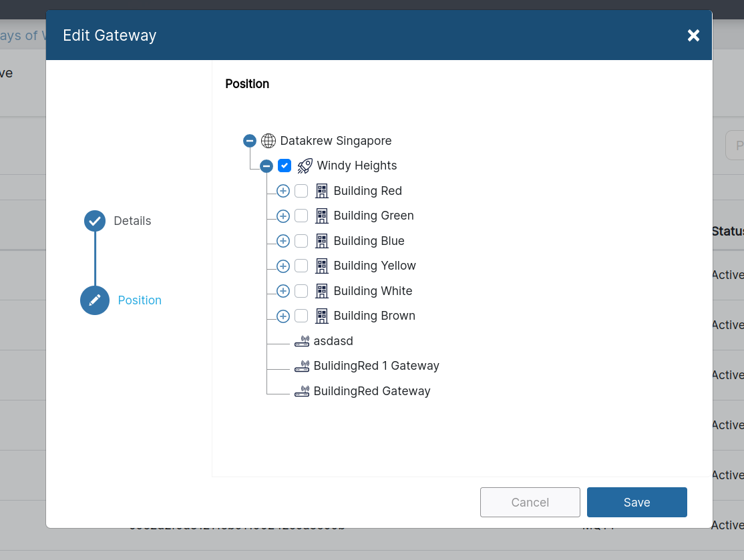Close the Edit Gateway dialog
The height and width of the screenshot is (560, 744).
[693, 35]
